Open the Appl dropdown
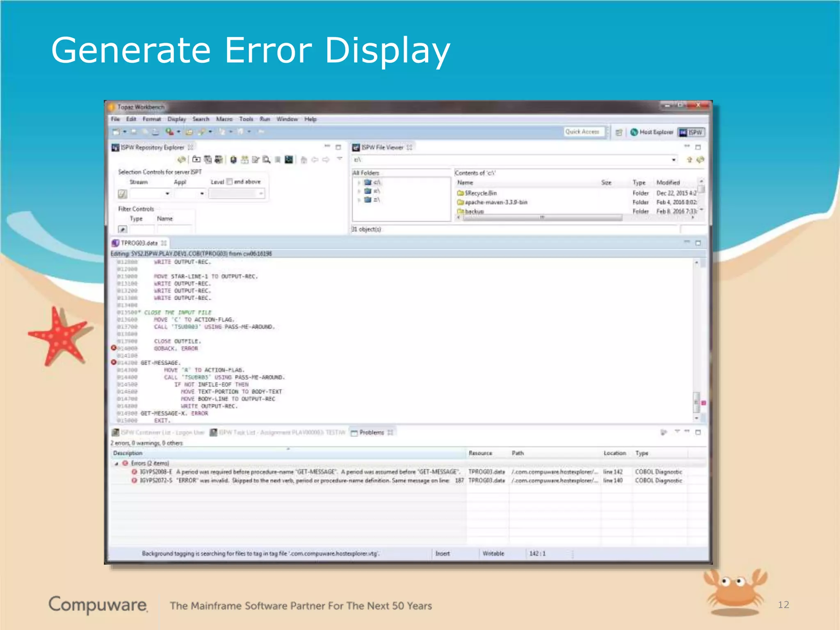 click(202, 194)
